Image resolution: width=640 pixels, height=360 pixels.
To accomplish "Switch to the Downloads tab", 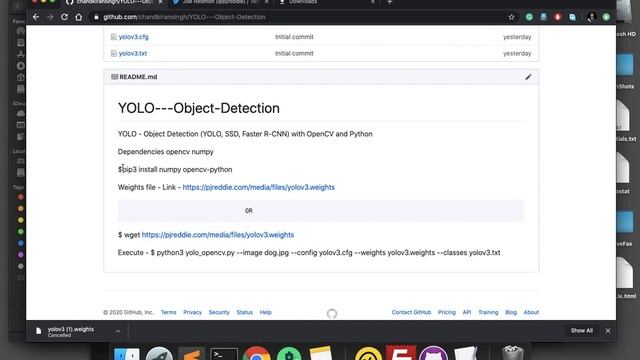I will (x=327, y=2).
